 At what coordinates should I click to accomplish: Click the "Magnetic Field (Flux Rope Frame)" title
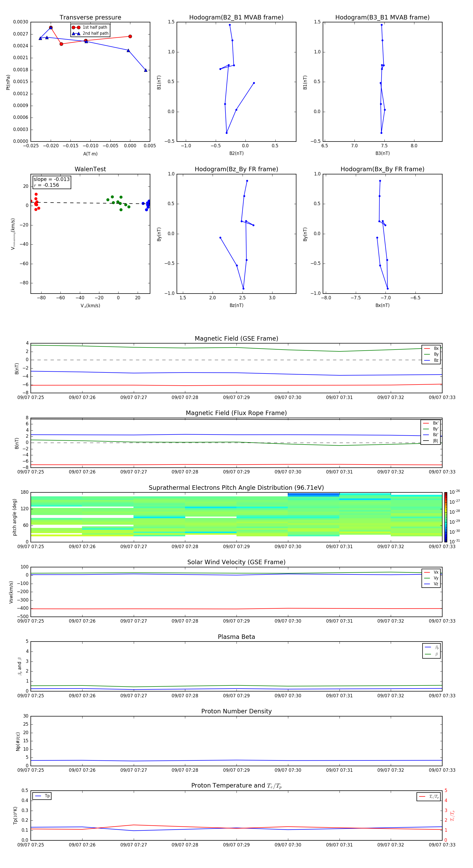tap(236, 413)
